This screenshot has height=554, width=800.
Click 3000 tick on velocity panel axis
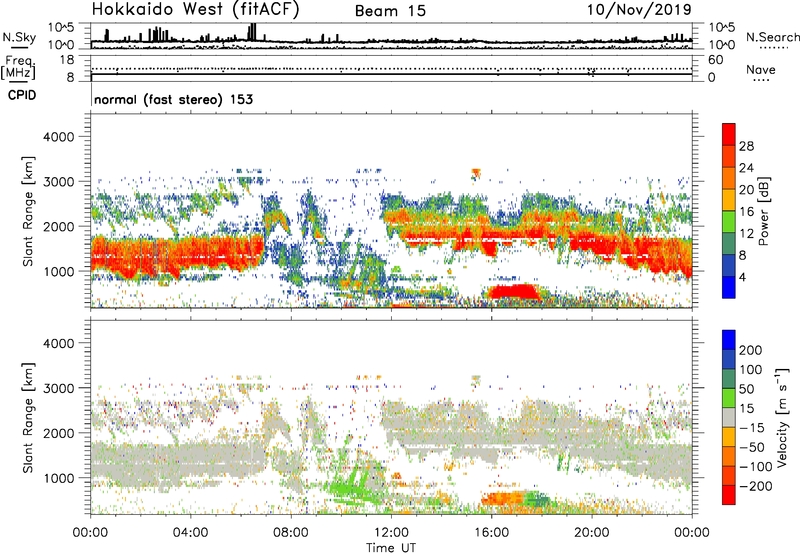point(59,388)
